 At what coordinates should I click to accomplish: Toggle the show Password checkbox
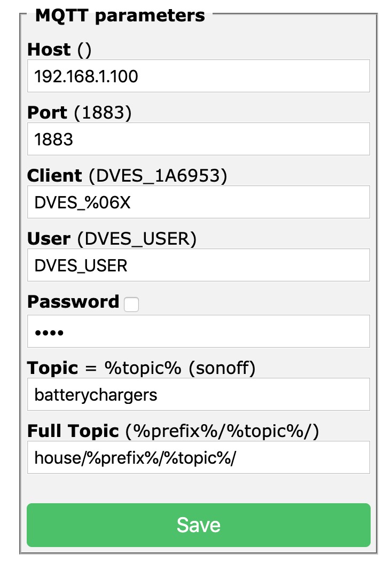click(131, 305)
